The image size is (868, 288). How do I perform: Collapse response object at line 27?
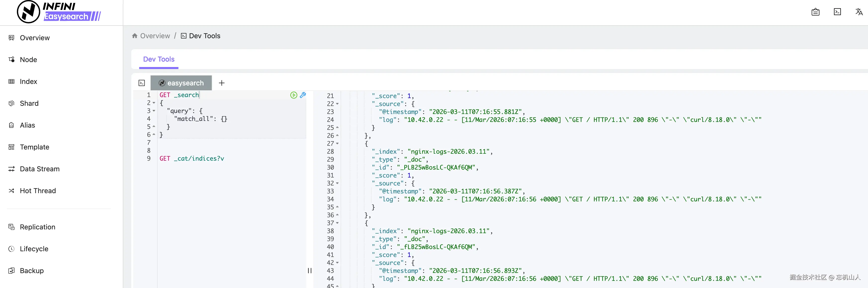337,144
